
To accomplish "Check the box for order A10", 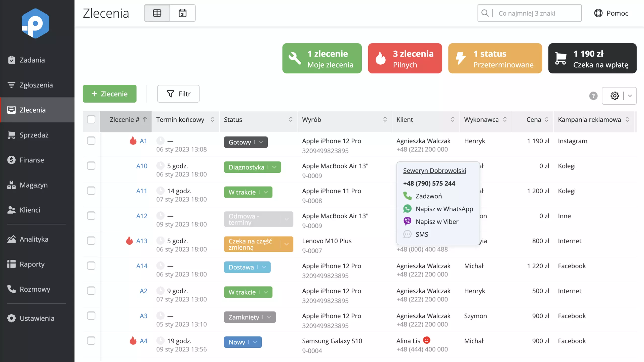I will pyautogui.click(x=91, y=166).
